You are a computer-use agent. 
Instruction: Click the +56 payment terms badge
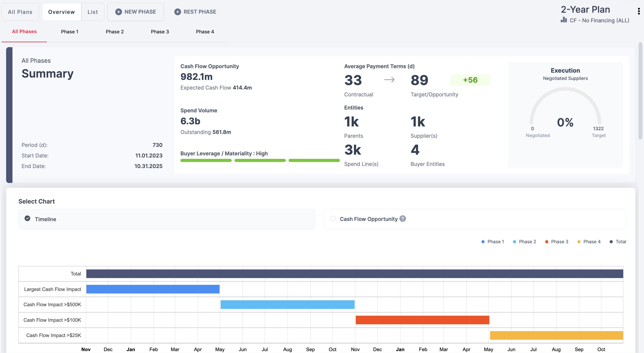470,80
